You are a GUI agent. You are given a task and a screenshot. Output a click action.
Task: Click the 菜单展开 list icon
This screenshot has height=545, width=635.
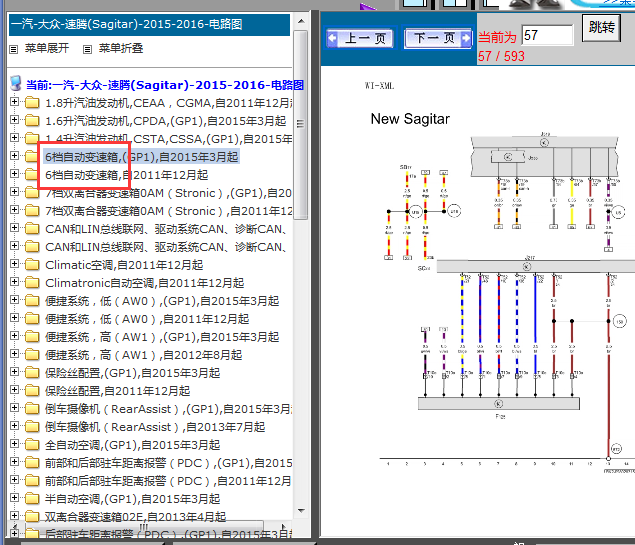click(x=14, y=49)
